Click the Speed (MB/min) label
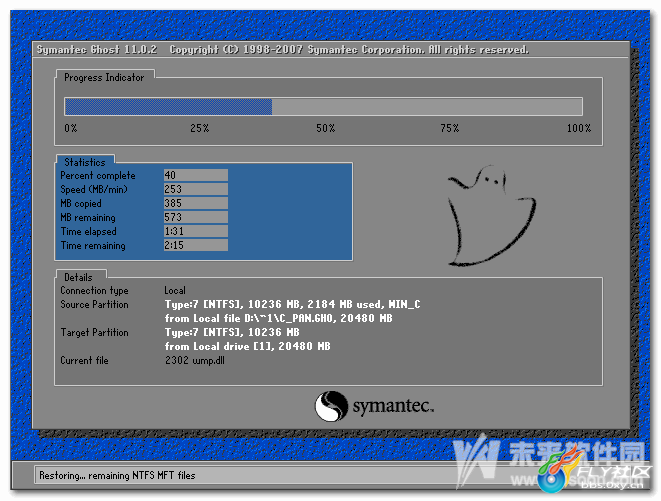 click(94, 190)
